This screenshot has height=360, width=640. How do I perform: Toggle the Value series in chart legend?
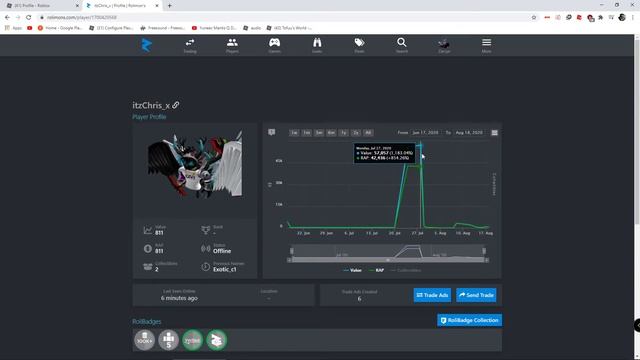click(353, 270)
